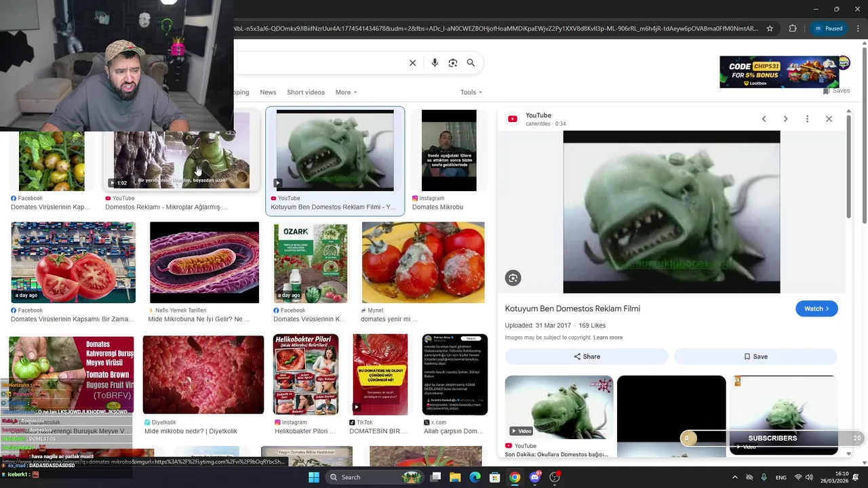Viewport: 868px width, 488px height.
Task: Go to next image in preview panel
Action: click(785, 119)
